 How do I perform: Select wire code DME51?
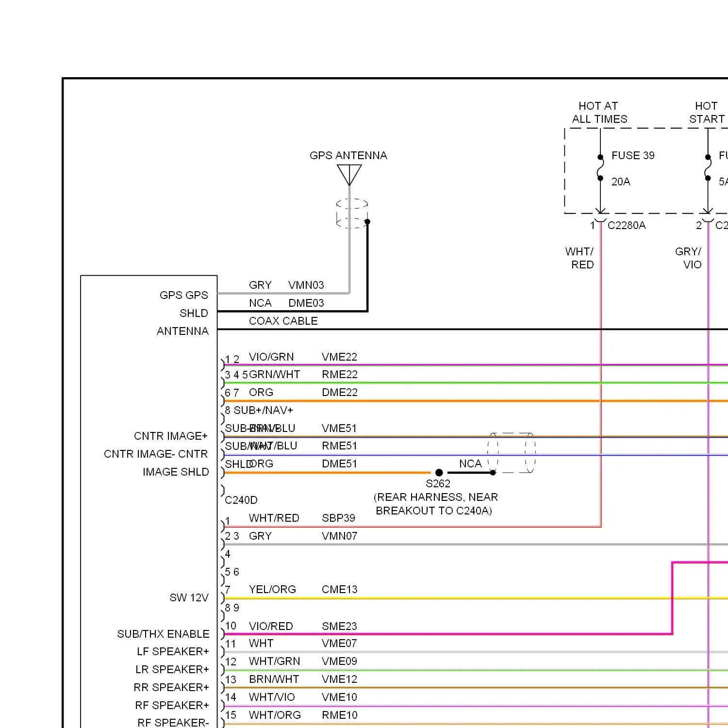point(339,463)
